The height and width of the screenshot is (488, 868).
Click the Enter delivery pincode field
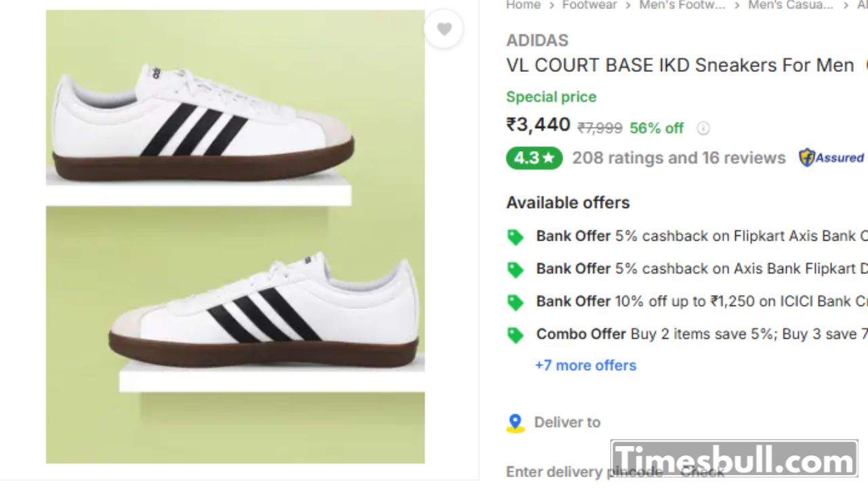583,472
